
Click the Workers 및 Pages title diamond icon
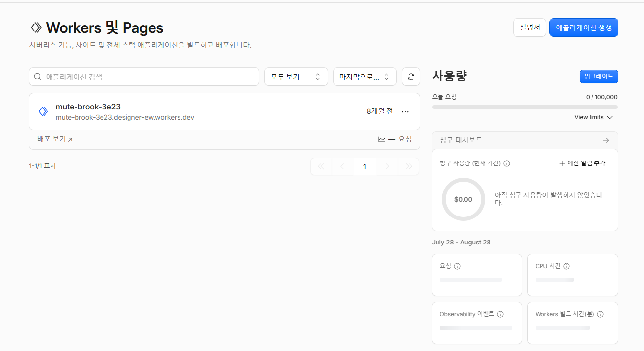(x=36, y=27)
